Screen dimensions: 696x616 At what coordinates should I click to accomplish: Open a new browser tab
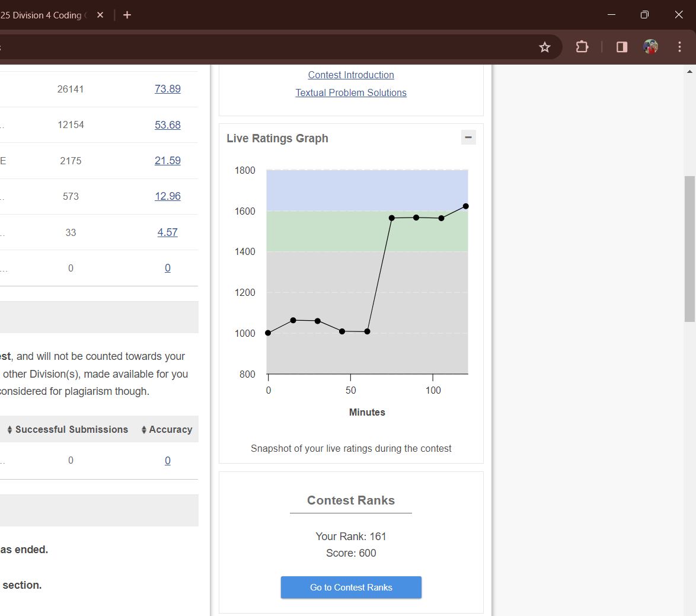(127, 15)
